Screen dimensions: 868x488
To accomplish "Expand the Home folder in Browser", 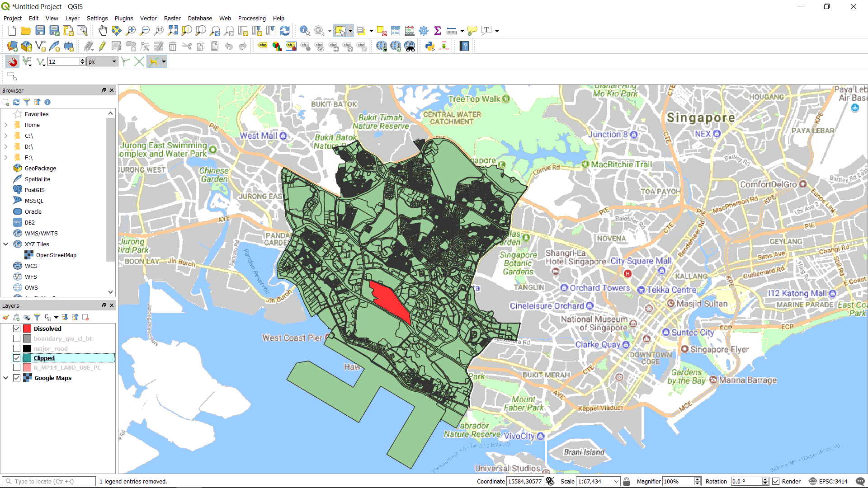I will click(6, 125).
